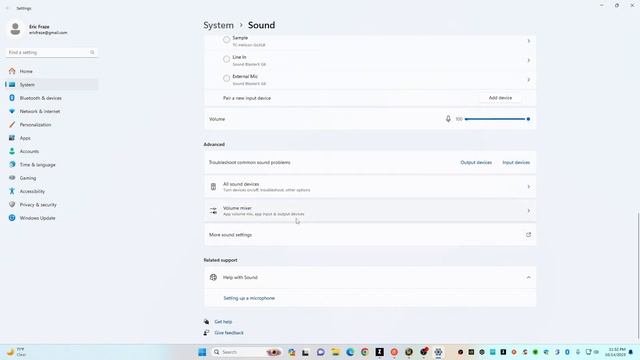Open More sound settings external link icon
This screenshot has width=640, height=360.
pyautogui.click(x=529, y=235)
